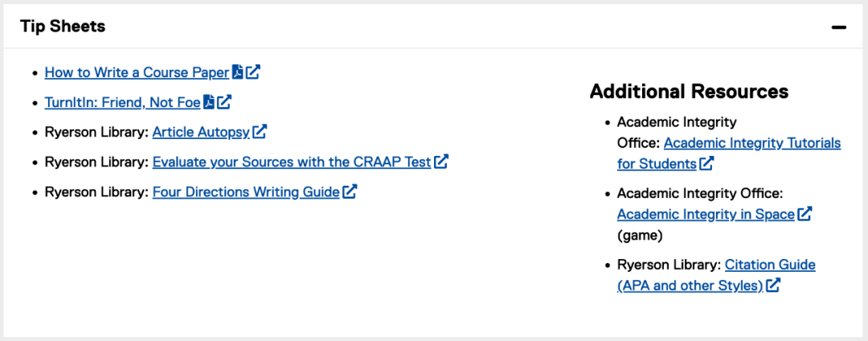Click external link icon after CRAAP Test
Screen dimensions: 868x341
pyautogui.click(x=441, y=162)
